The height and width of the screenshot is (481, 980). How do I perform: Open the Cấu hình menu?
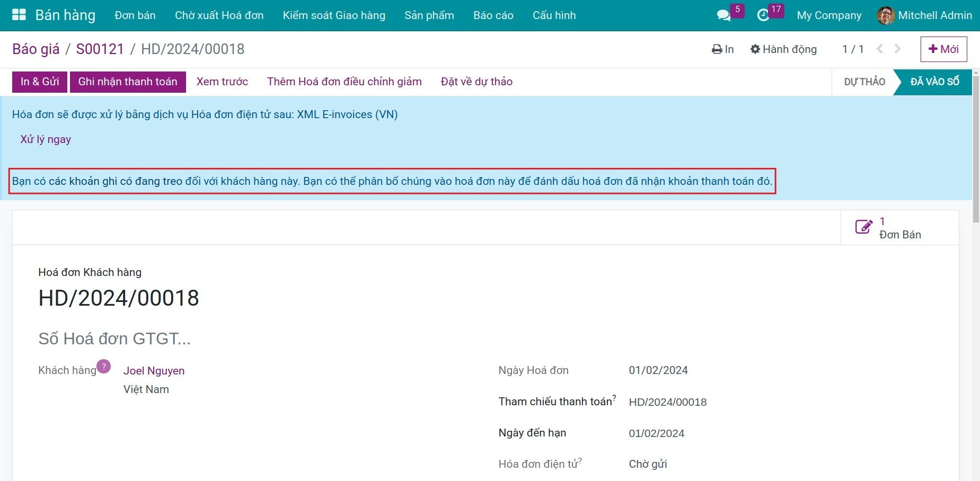pos(554,15)
